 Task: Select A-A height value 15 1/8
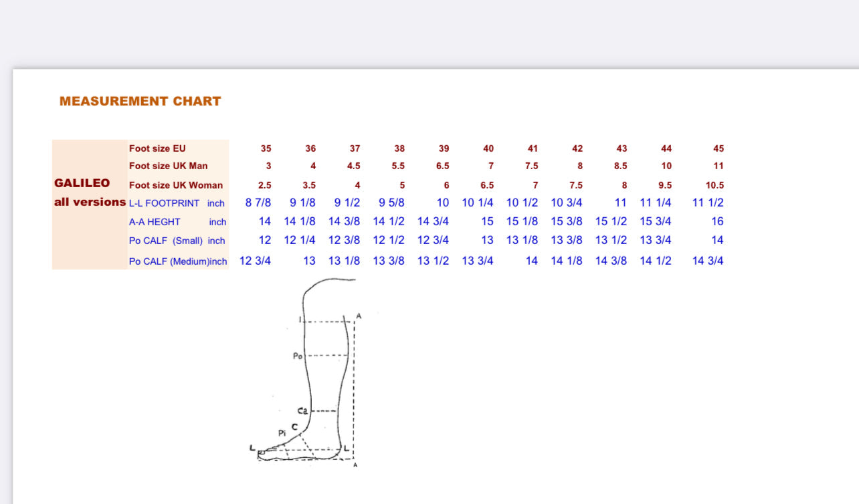pyautogui.click(x=522, y=221)
